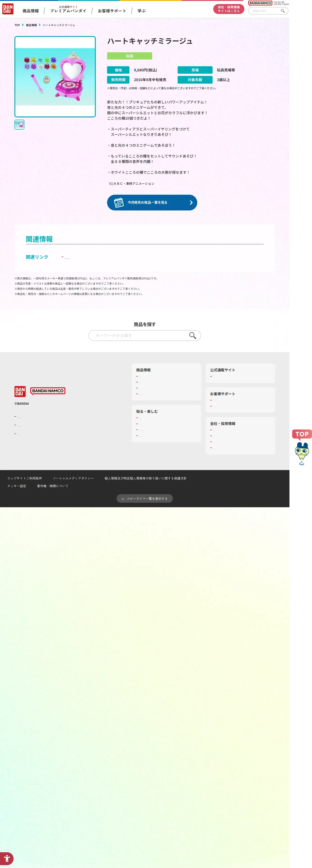Click the BANDAI NAMCO logo in the header
Image resolution: width=312 pixels, height=868 pixels.
coord(260,3)
